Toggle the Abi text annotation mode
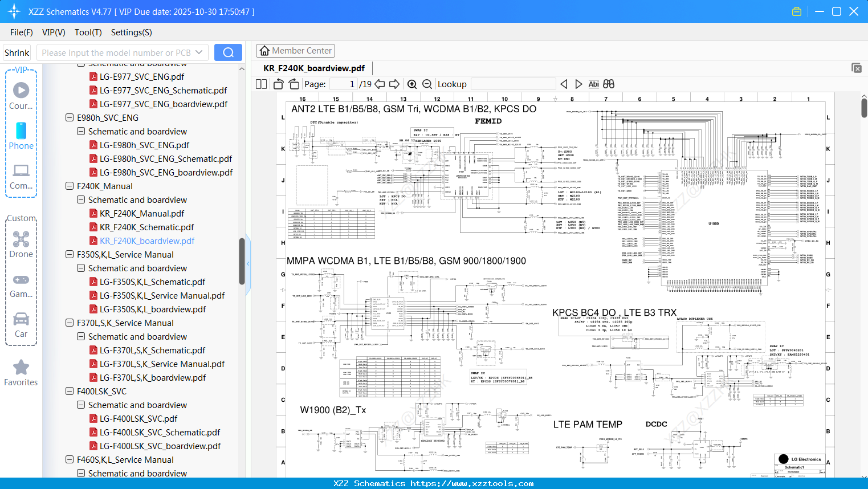 point(594,84)
